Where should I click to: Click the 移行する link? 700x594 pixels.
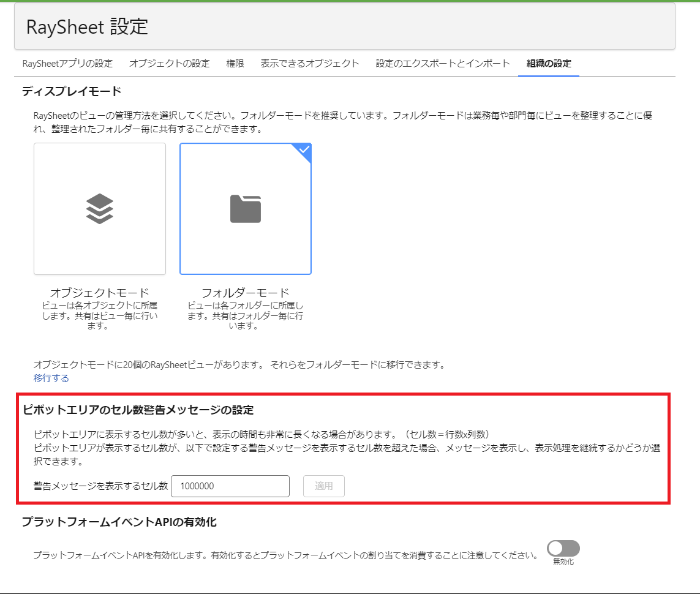click(51, 378)
